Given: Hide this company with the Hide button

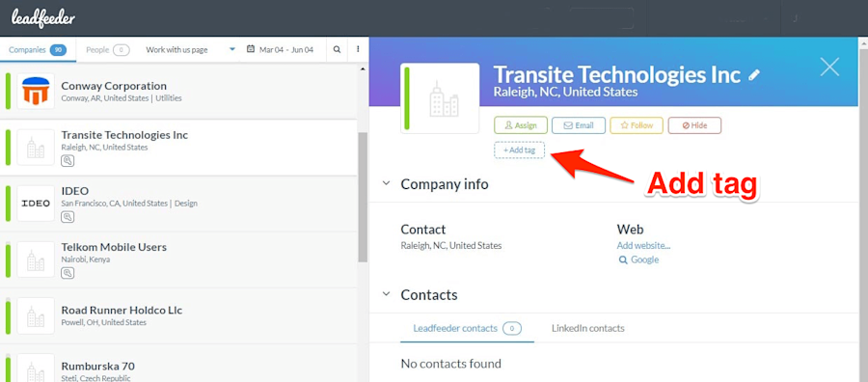Looking at the screenshot, I should [x=694, y=125].
